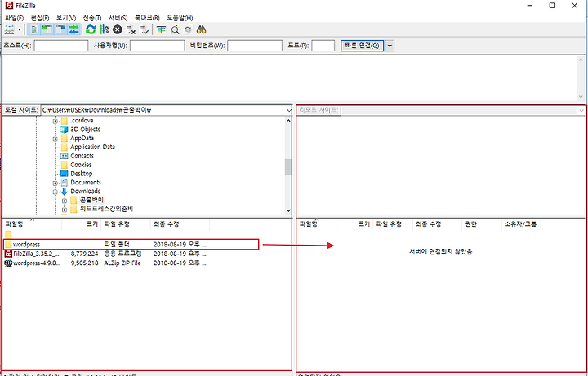The width and height of the screenshot is (588, 376).
Task: Click the 포트(P) input field
Action: click(x=323, y=46)
